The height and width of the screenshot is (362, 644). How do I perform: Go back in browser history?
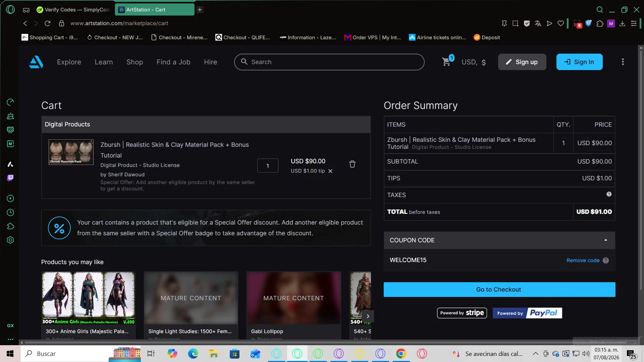[25, 23]
